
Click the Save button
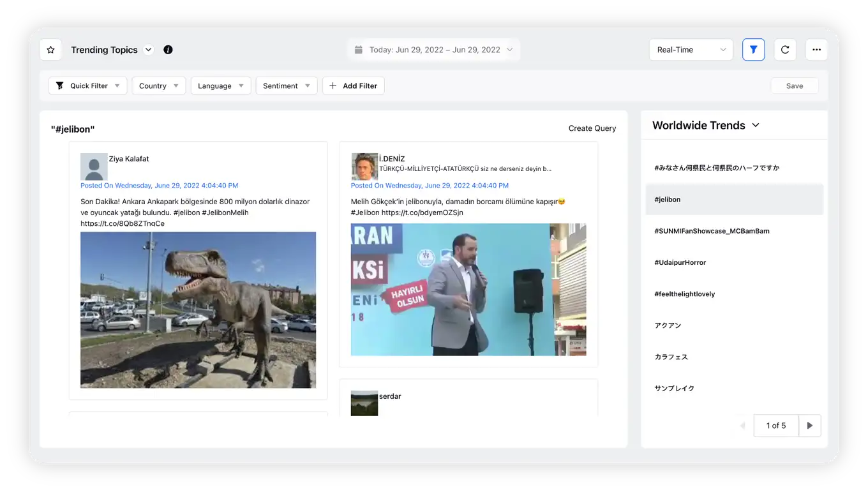795,86
